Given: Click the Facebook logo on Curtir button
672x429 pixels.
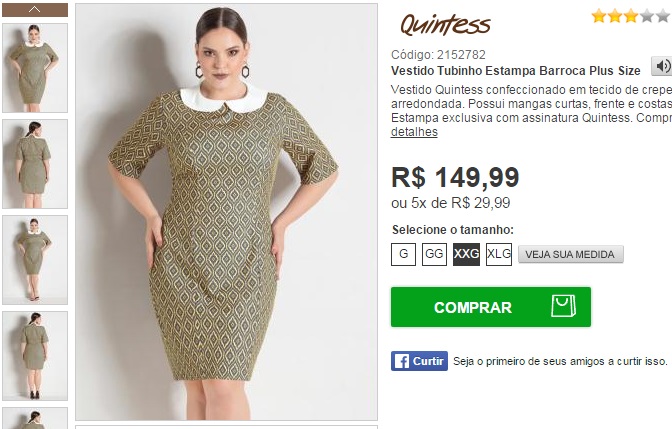Looking at the screenshot, I should pos(402,361).
